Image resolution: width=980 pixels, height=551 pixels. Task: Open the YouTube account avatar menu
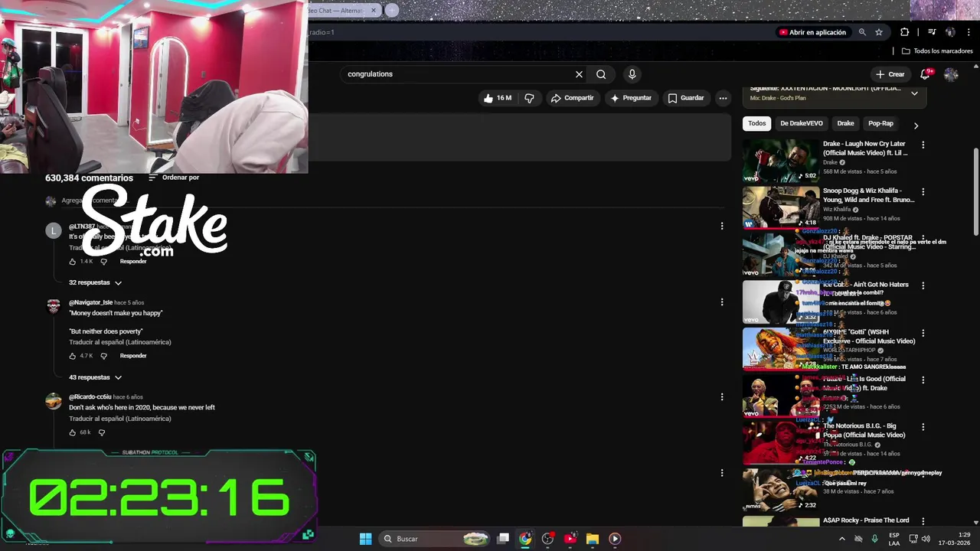point(951,74)
